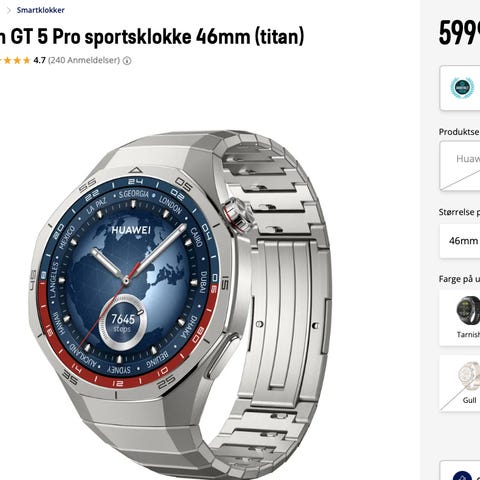Open the Smartklokker breadcrumb link
480x480 pixels.
point(41,10)
